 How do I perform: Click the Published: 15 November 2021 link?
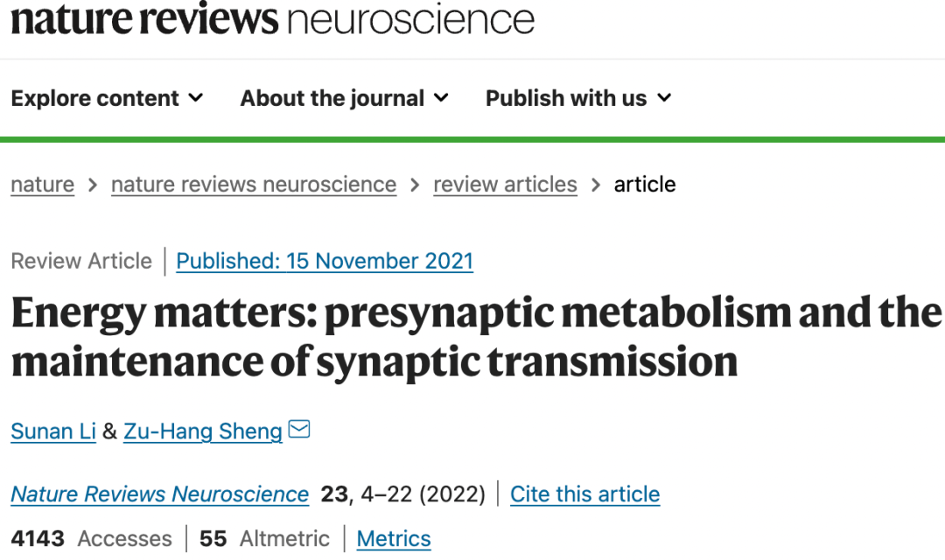pyautogui.click(x=325, y=261)
